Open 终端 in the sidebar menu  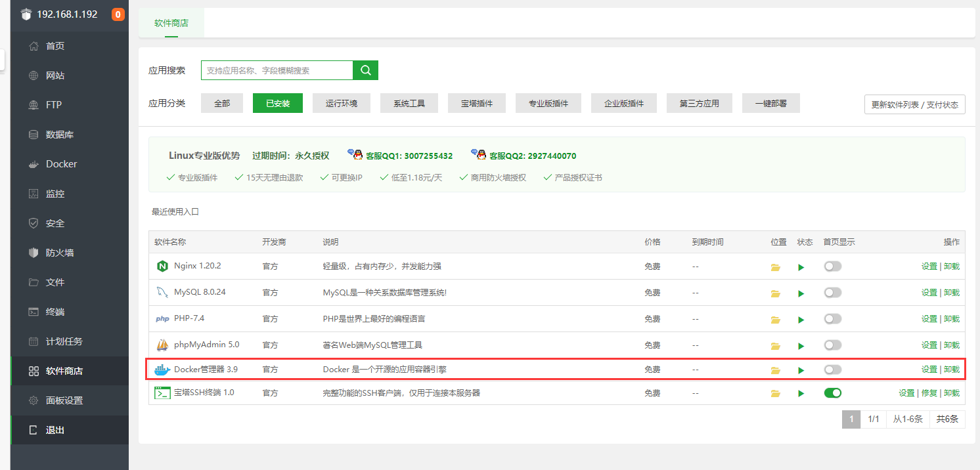pos(70,312)
